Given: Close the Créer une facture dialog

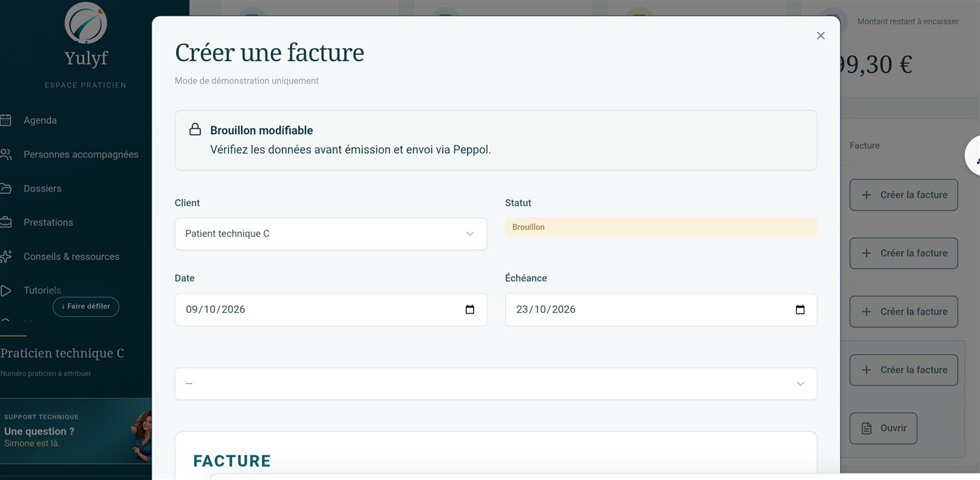Looking at the screenshot, I should click(821, 35).
